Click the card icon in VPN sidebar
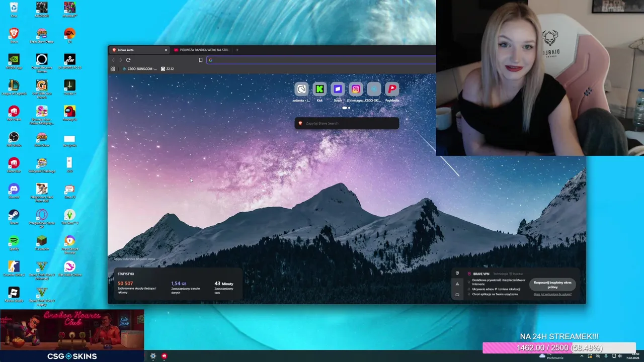Screen dimensions: 644x362 [x=457, y=295]
